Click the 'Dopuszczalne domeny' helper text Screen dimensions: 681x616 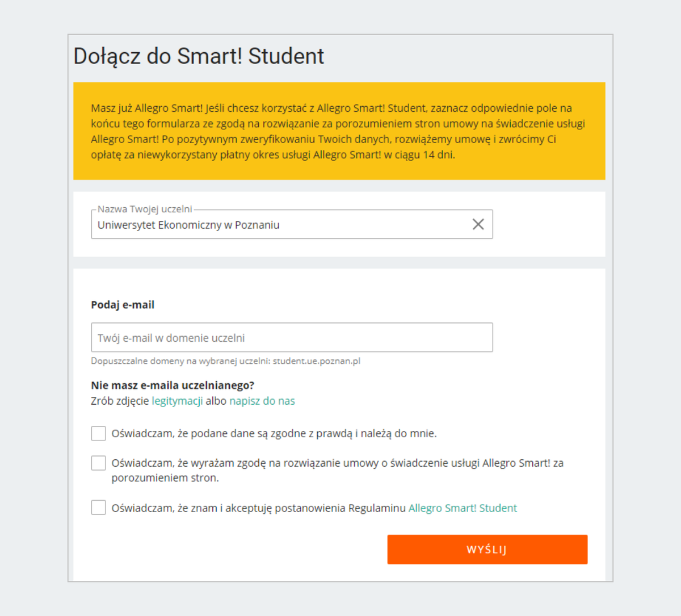coord(225,361)
